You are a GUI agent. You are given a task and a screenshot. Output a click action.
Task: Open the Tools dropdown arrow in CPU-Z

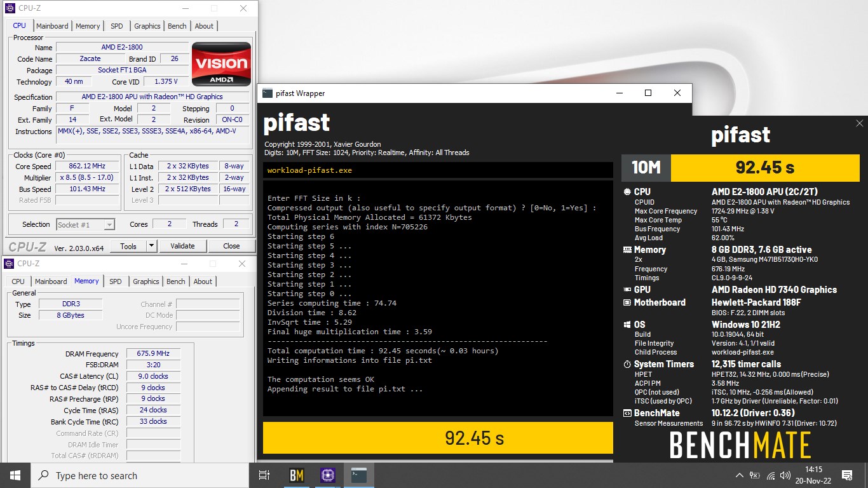(151, 246)
